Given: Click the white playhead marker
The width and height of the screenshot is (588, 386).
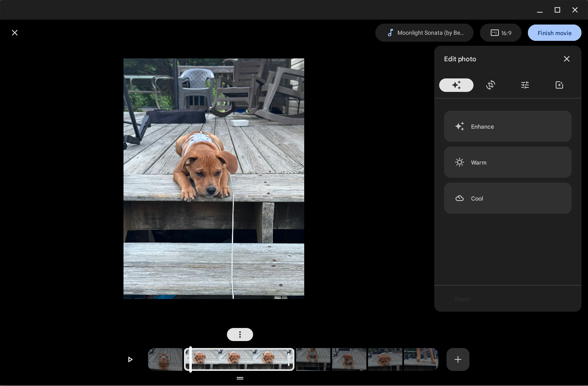Looking at the screenshot, I should [190, 359].
